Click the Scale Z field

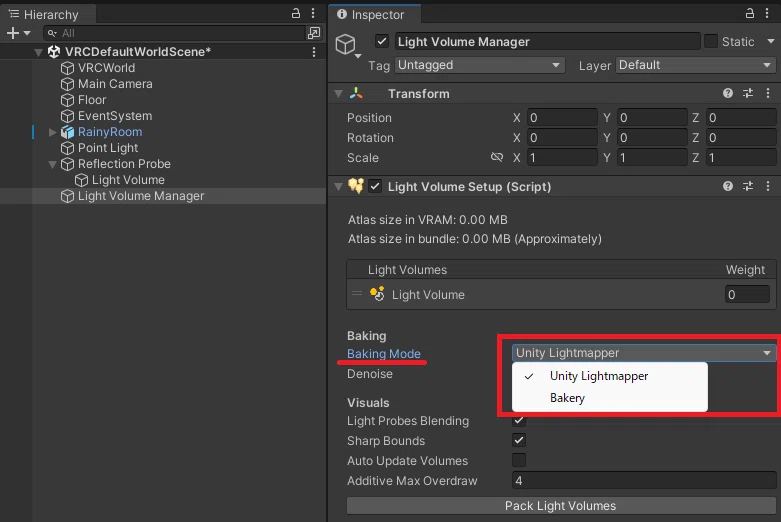pyautogui.click(x=741, y=157)
